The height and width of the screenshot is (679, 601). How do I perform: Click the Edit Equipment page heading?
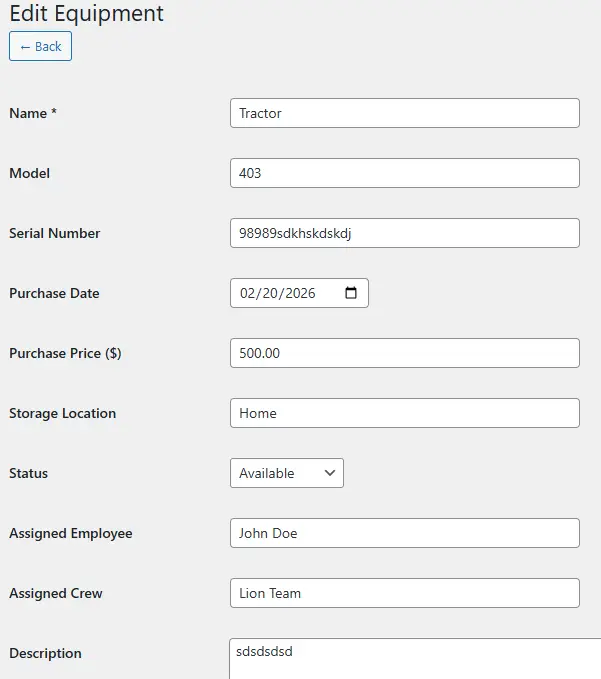tap(86, 14)
